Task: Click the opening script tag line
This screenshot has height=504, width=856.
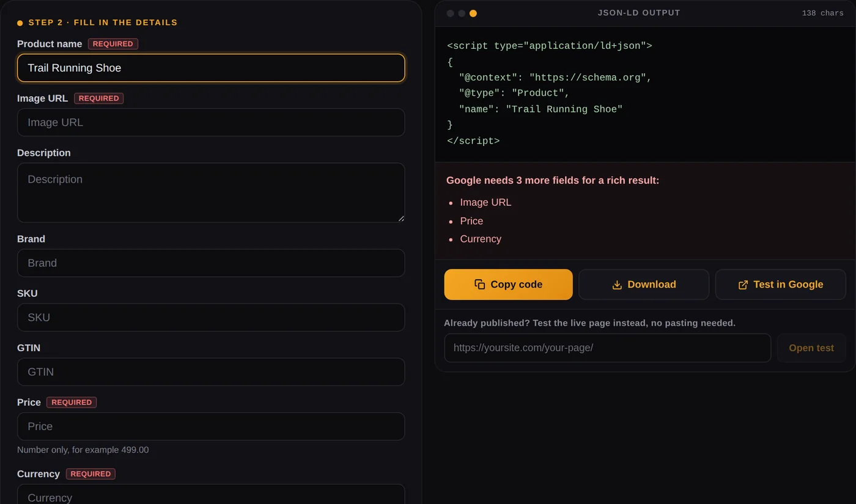Action: pos(550,46)
